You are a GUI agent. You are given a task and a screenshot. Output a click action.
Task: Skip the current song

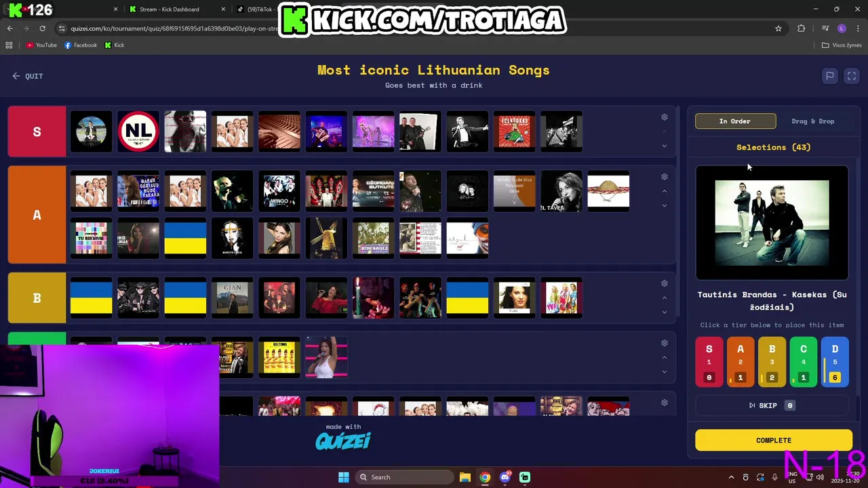[x=772, y=405]
